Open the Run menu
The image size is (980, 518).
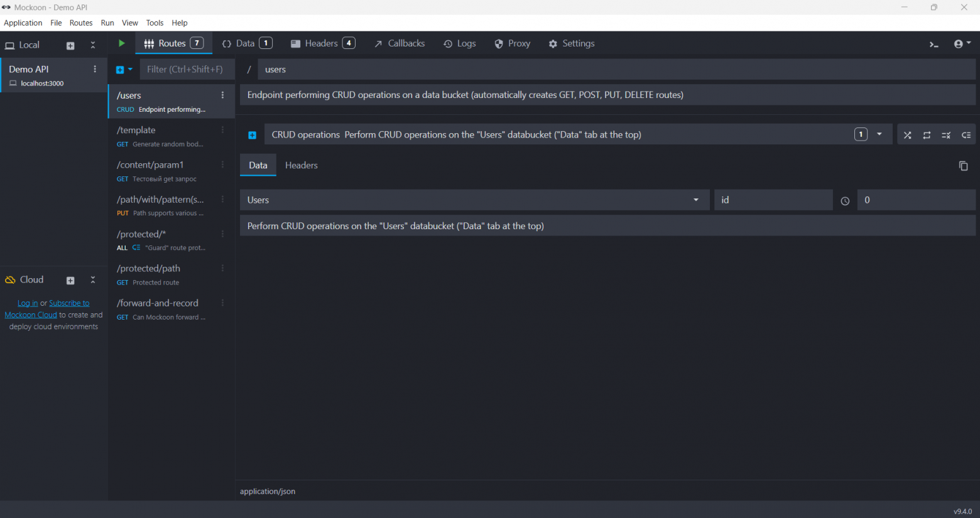[x=107, y=23]
